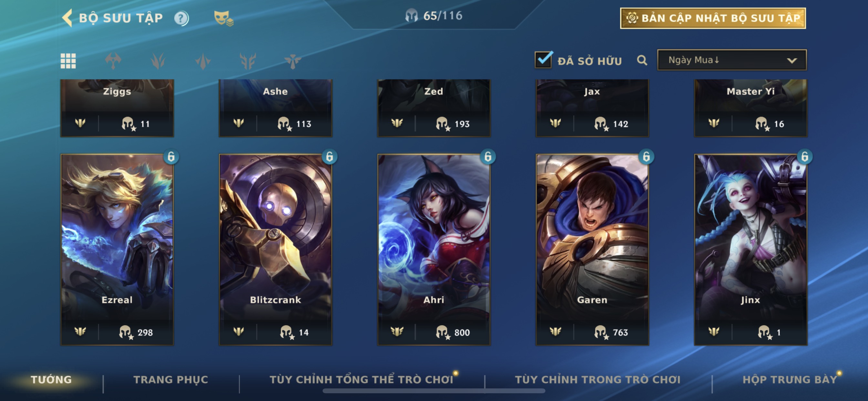The height and width of the screenshot is (401, 868).
Task: Open the Jinx champion card
Action: [x=750, y=249]
